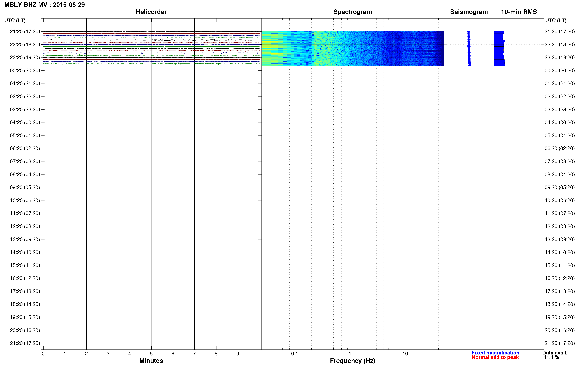This screenshot has width=588, height=368.
Task: Click the left-axis '20:20 (16:20)' time label
Action: click(25, 330)
